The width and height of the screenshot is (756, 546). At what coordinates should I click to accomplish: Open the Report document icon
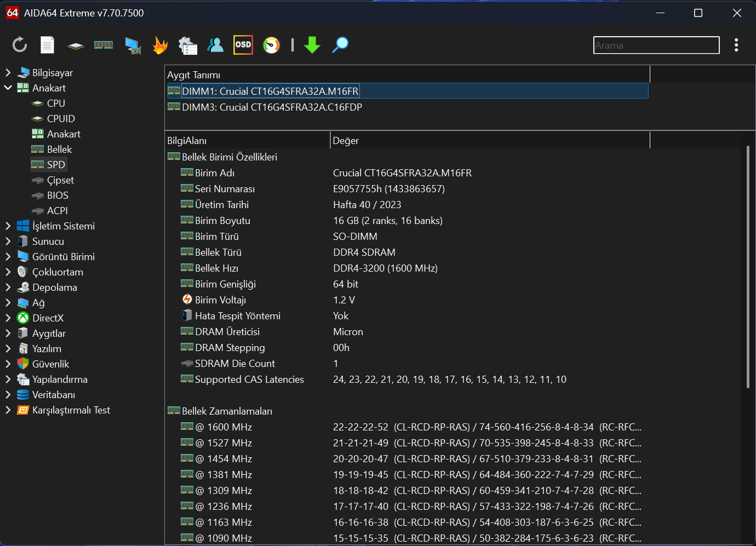coord(48,45)
